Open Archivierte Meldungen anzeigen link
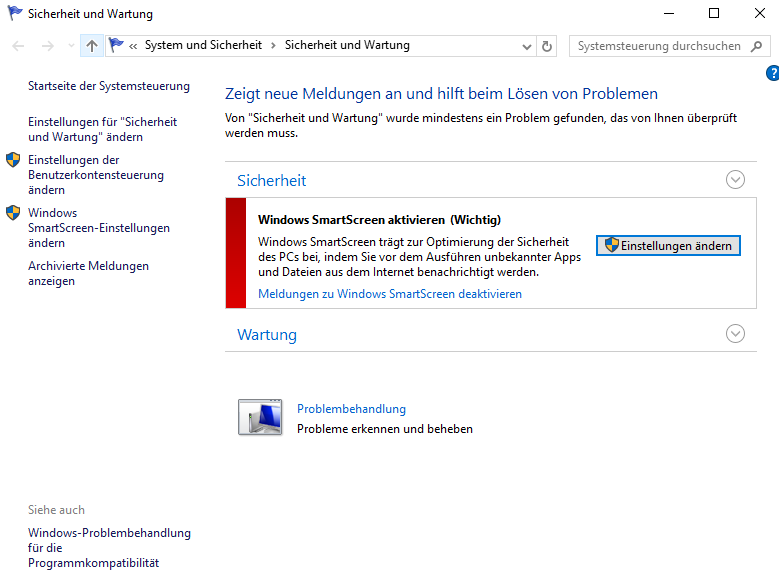The height and width of the screenshot is (587, 779). point(88,273)
